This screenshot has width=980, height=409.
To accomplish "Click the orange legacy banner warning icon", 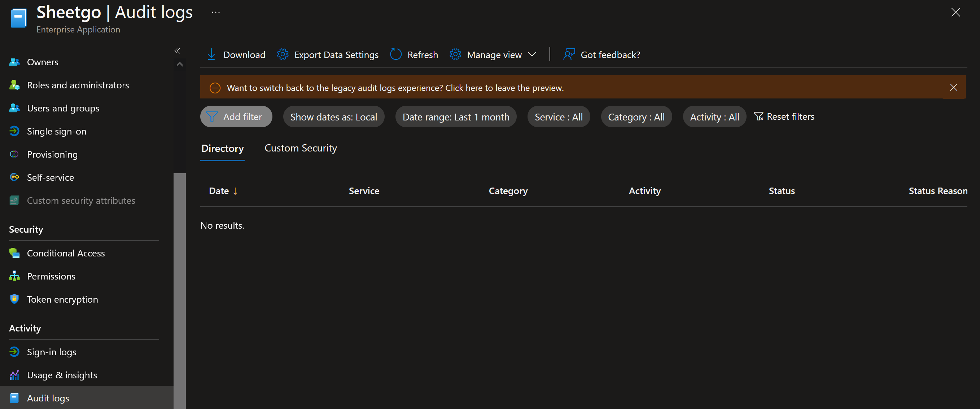I will (x=215, y=88).
